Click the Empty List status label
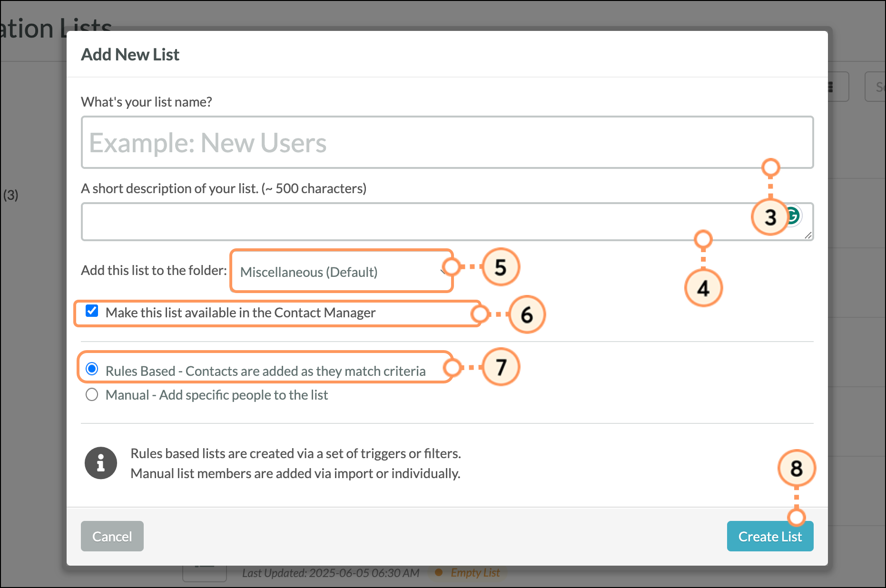 (x=475, y=573)
